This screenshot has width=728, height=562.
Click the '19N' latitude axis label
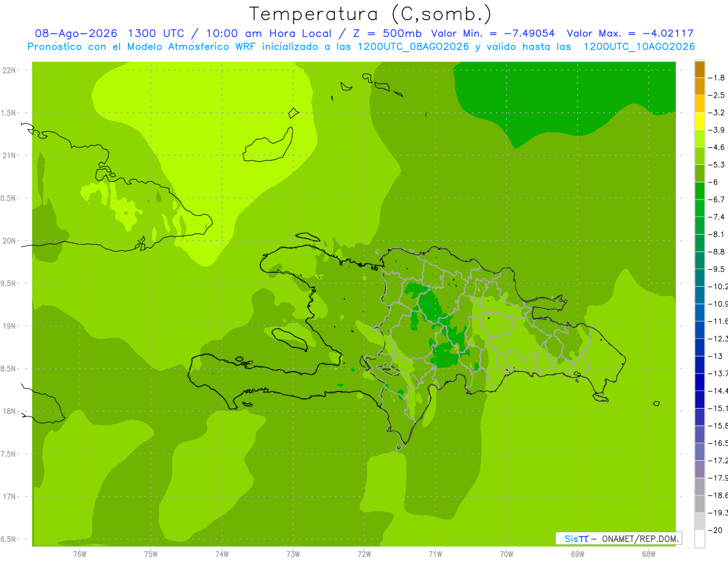click(10, 326)
